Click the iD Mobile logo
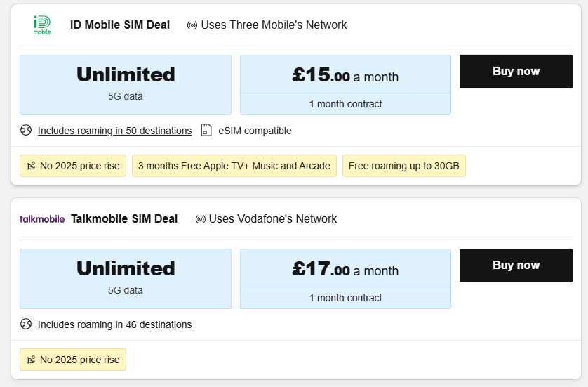 pos(42,25)
